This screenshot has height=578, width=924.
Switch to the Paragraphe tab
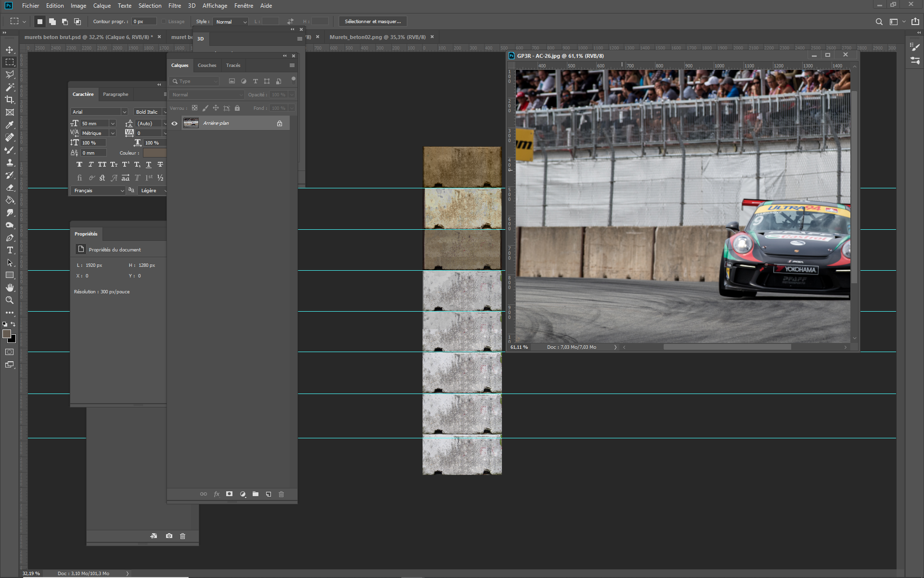(115, 94)
